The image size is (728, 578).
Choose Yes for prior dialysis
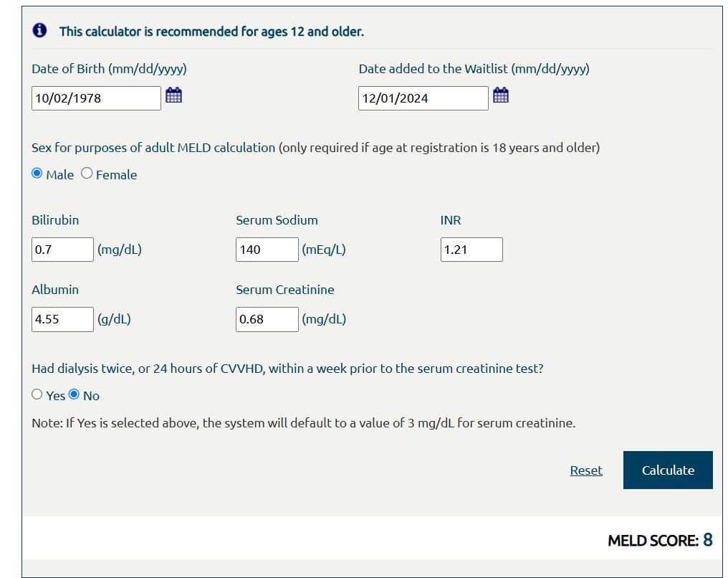tap(37, 394)
